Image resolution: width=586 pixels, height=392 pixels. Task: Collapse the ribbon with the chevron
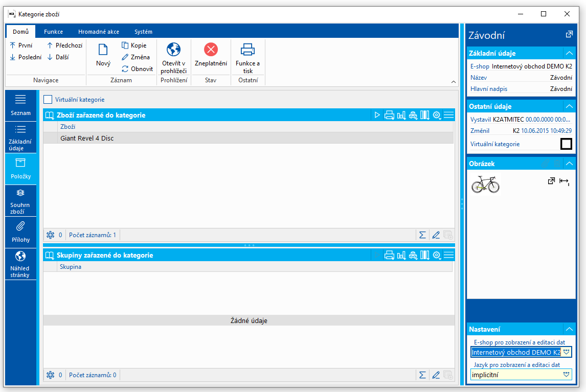(454, 81)
